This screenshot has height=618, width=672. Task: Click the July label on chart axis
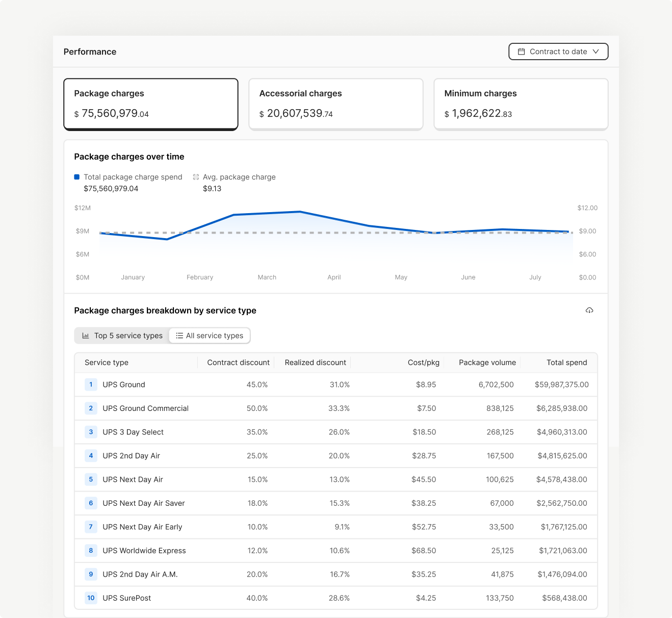tap(535, 277)
